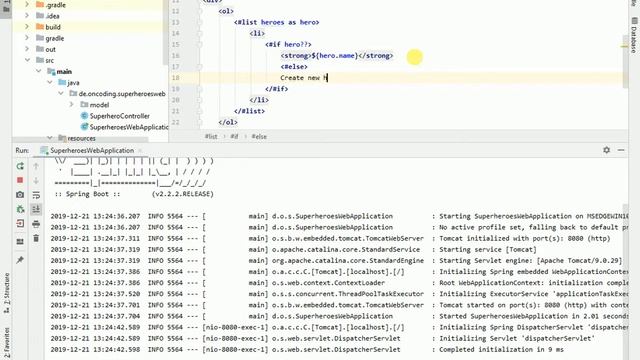Screen dimensions: 640x360
Task: Expand the out folder
Action: click(27, 49)
